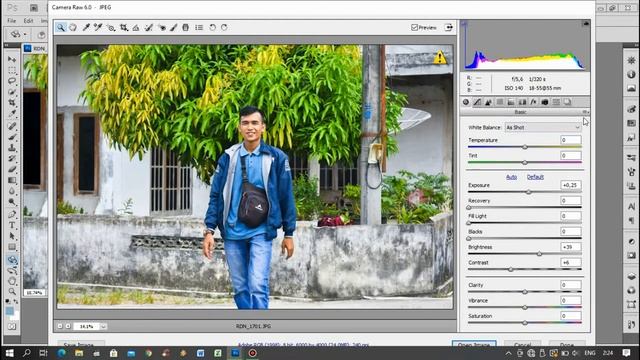Click the Clarity value field
The width and height of the screenshot is (640, 360).
pos(571,285)
